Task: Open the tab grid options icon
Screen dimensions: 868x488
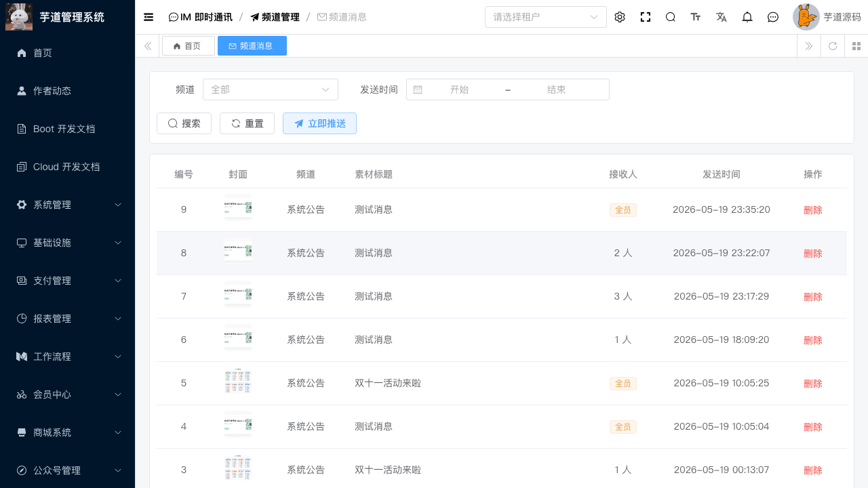Action: (856, 46)
